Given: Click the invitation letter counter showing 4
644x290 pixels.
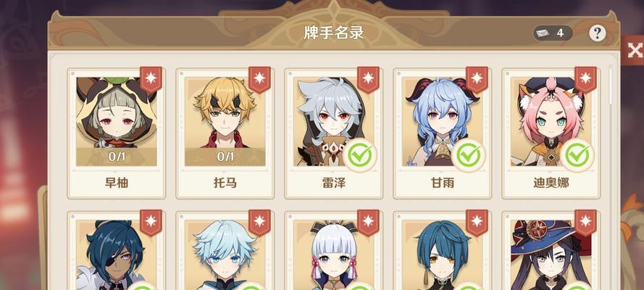Looking at the screenshot, I should tap(553, 33).
